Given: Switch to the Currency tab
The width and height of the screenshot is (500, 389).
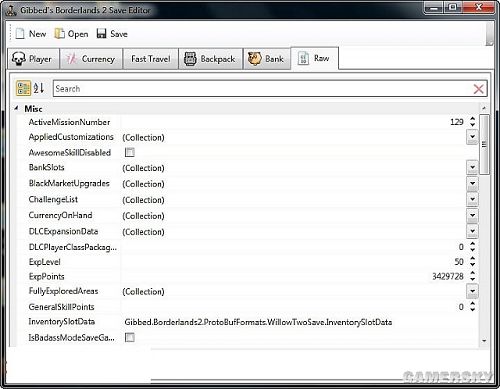Looking at the screenshot, I should pos(91,59).
